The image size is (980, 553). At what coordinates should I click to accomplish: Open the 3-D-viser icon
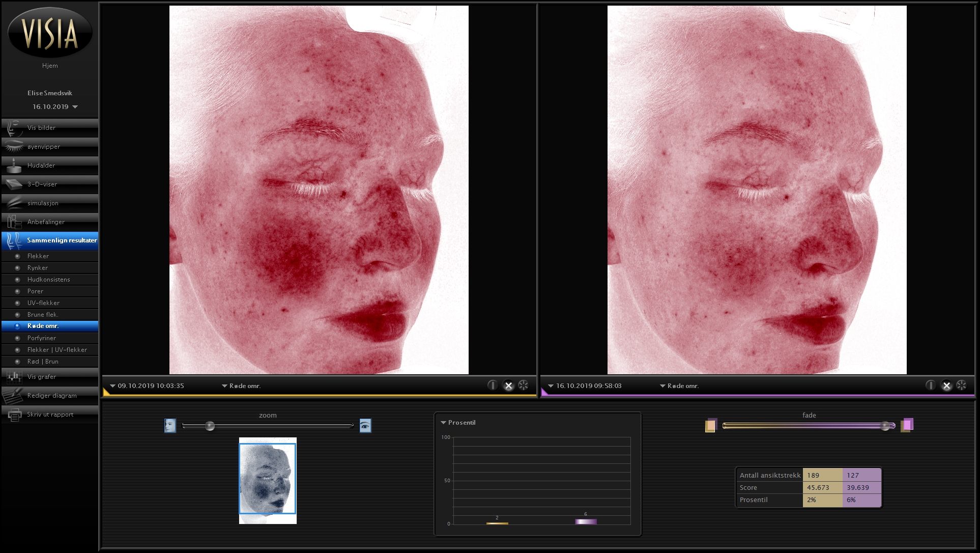14,184
